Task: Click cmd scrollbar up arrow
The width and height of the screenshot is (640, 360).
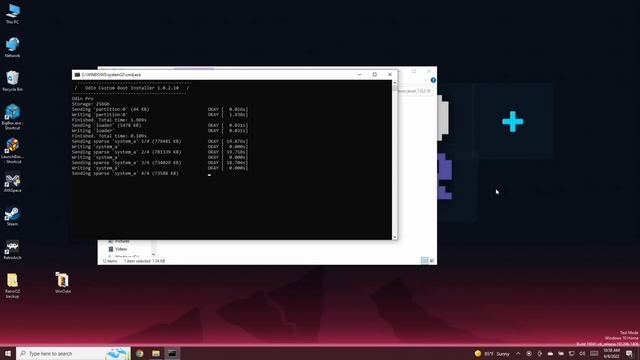Action: point(395,82)
